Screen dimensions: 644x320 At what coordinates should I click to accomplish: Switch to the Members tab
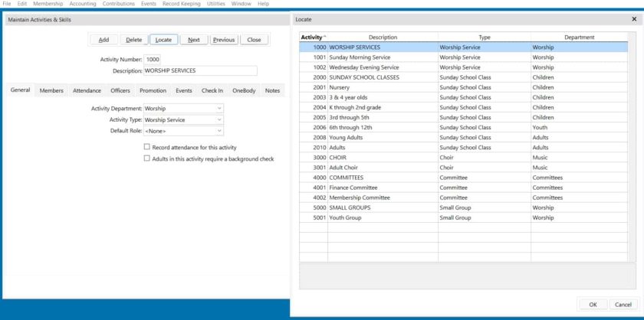coord(51,90)
